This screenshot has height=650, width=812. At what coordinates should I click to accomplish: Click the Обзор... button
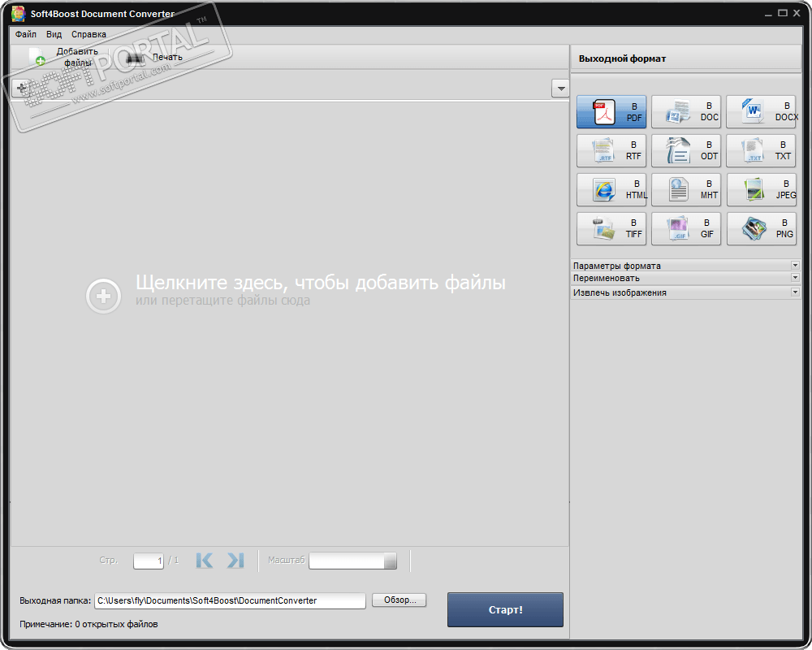point(400,600)
